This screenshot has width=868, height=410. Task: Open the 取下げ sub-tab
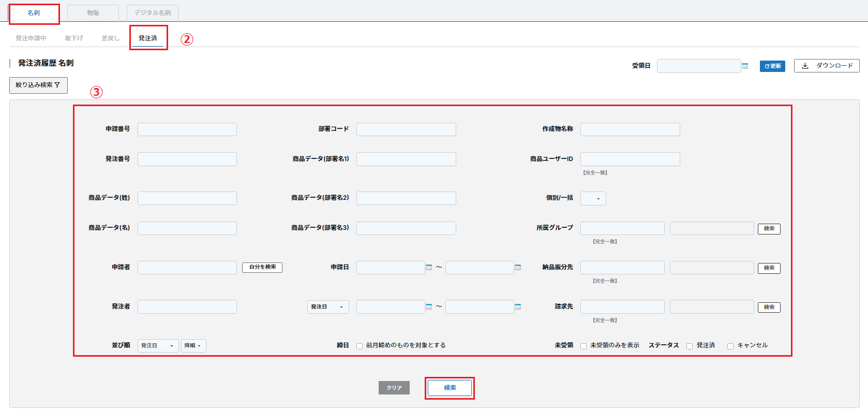74,38
